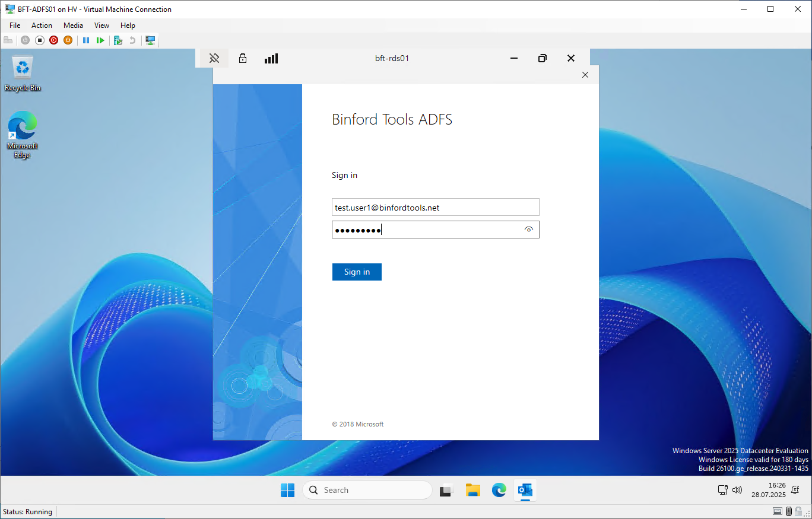Switch to Outlook in the taskbar

525,490
